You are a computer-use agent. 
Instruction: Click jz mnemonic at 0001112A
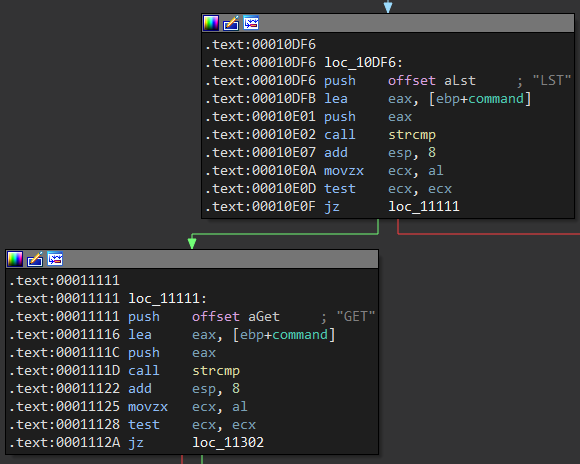click(x=136, y=443)
